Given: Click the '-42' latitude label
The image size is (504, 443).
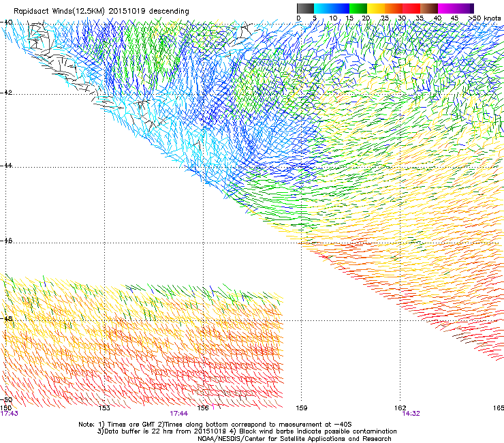Looking at the screenshot, I should (x=6, y=92).
